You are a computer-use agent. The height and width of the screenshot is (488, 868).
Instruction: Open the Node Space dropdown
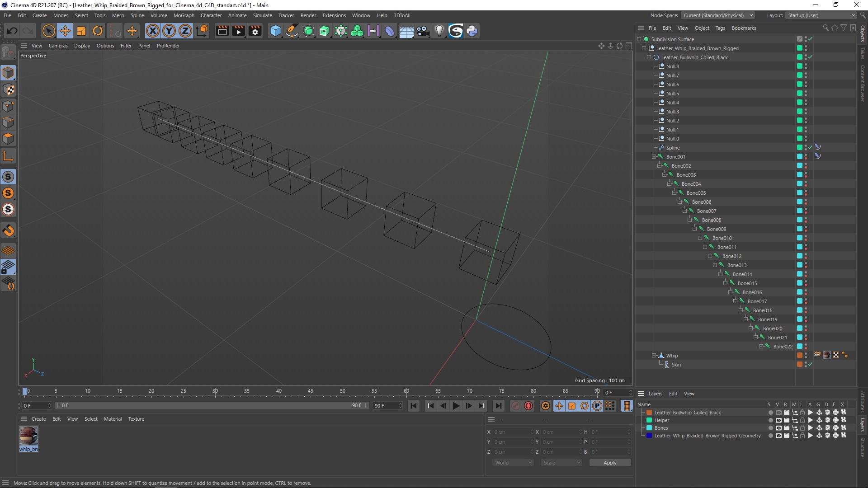pos(718,15)
